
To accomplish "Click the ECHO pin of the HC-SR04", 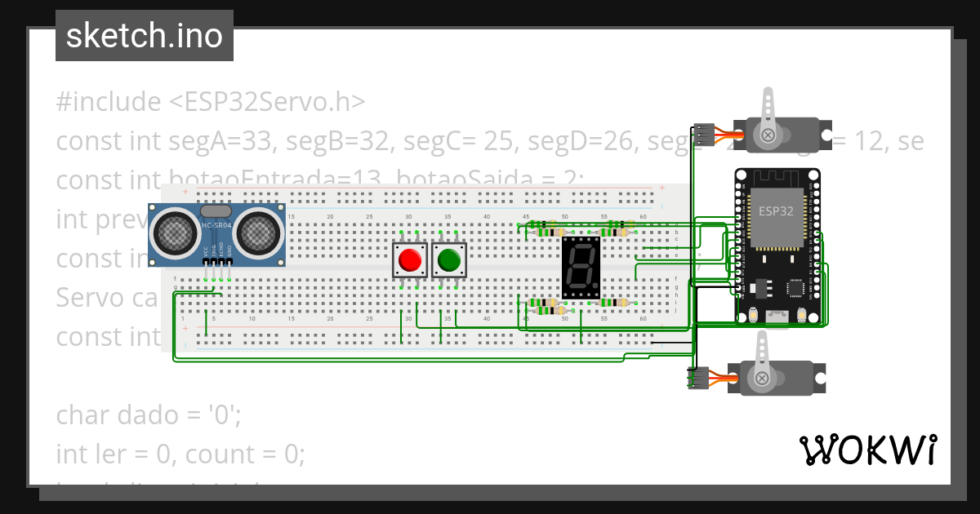I will click(x=221, y=262).
